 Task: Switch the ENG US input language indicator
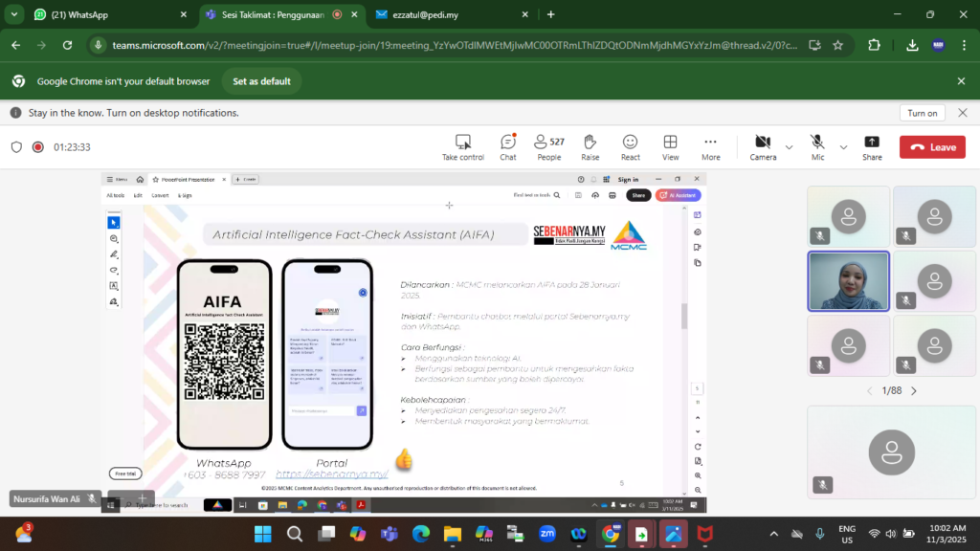click(847, 534)
